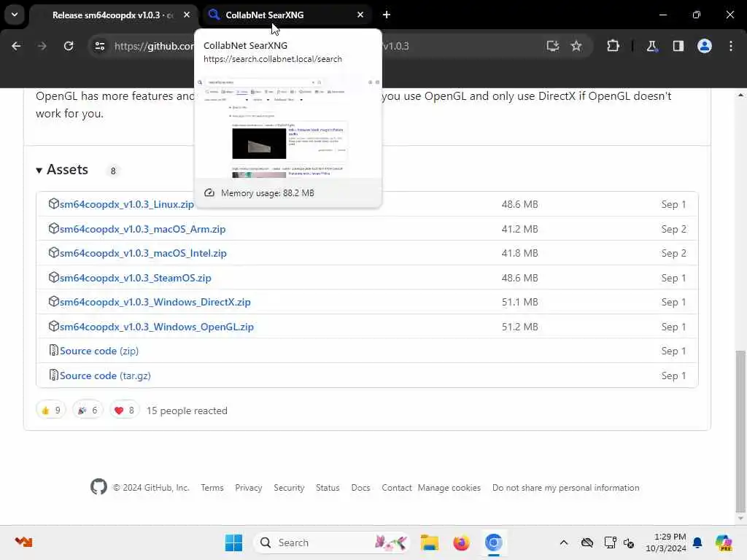This screenshot has height=560, width=747.
Task: Toggle the browser side panel icon
Action: (x=678, y=46)
